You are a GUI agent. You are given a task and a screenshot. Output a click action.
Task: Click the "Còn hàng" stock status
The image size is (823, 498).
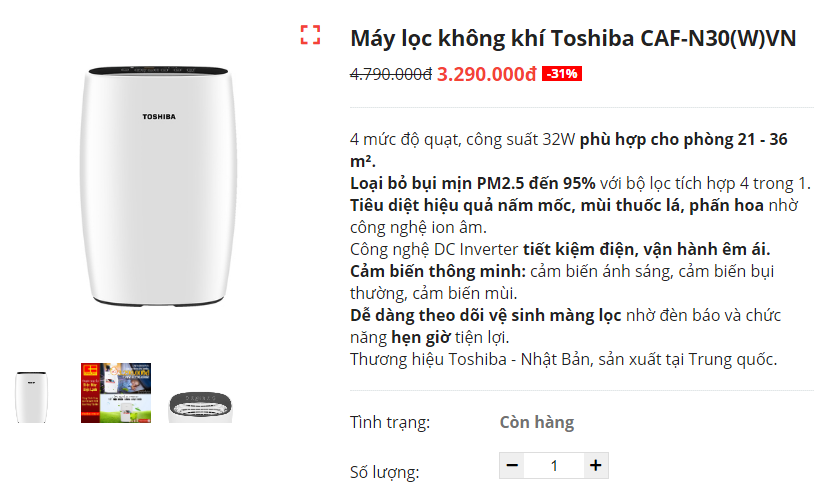click(x=536, y=422)
